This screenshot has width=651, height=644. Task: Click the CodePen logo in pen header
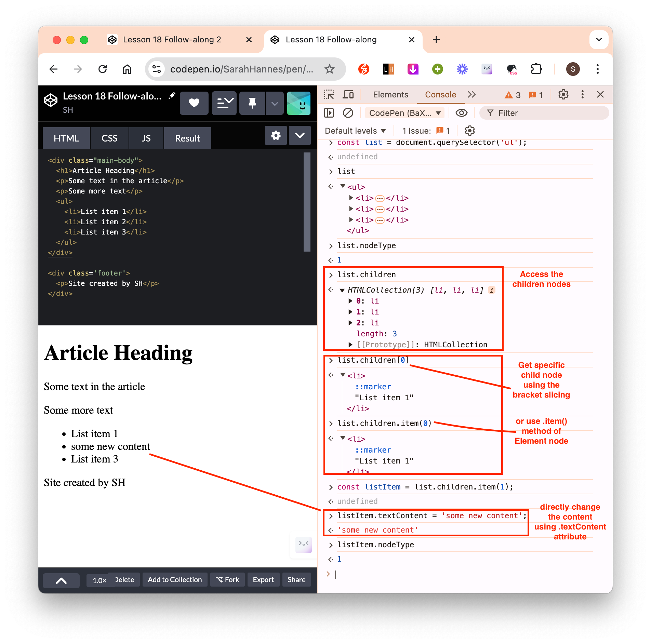tap(51, 100)
